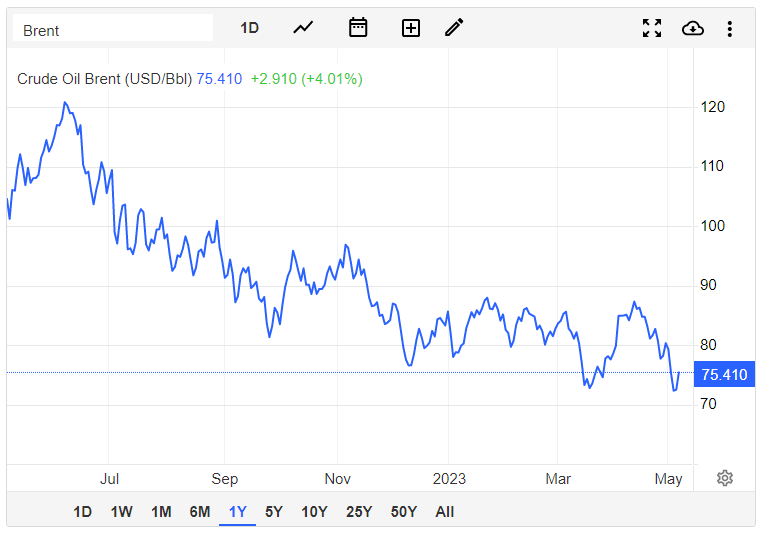772x541 pixels.
Task: Click the Mar label on time axis
Action: (x=558, y=478)
